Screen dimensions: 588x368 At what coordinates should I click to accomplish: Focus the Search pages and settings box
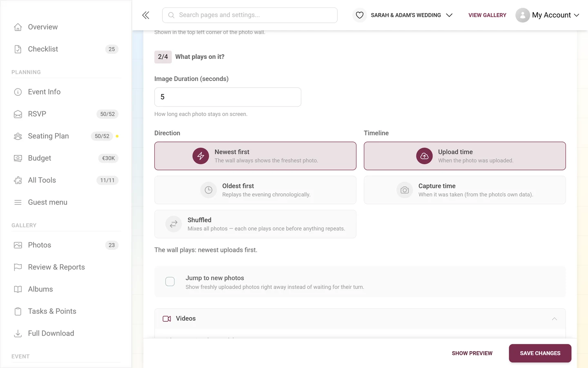(250, 15)
